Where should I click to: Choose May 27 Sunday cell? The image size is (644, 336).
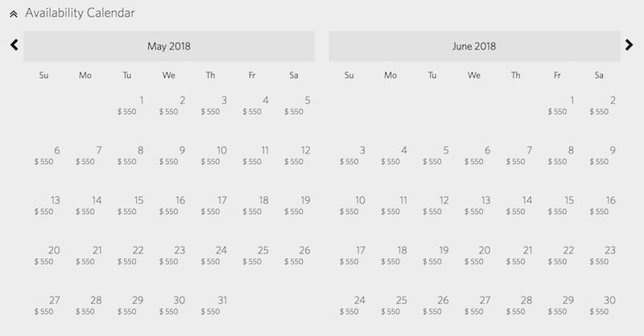pos(44,305)
